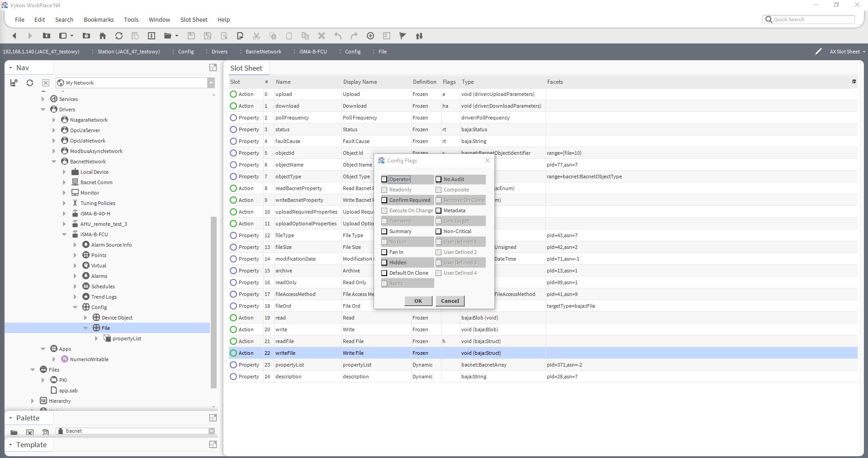Click the Refresh icon in the Nav panel

(29, 83)
